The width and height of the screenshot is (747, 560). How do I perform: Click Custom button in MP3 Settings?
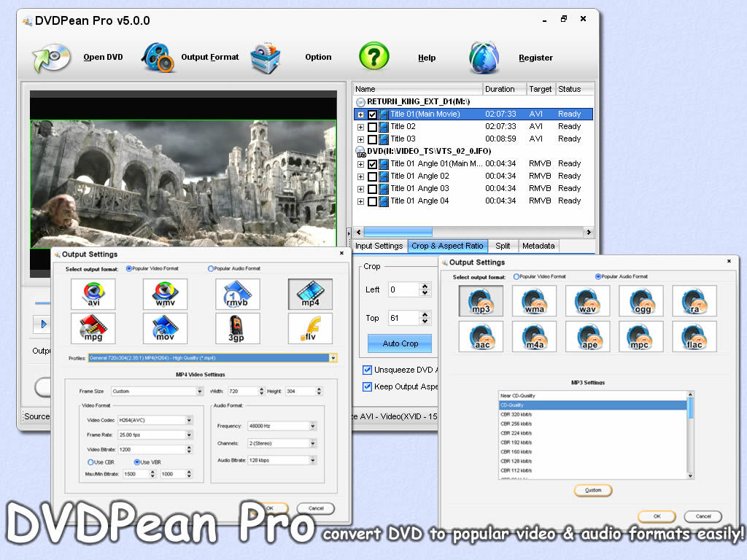pos(593,490)
